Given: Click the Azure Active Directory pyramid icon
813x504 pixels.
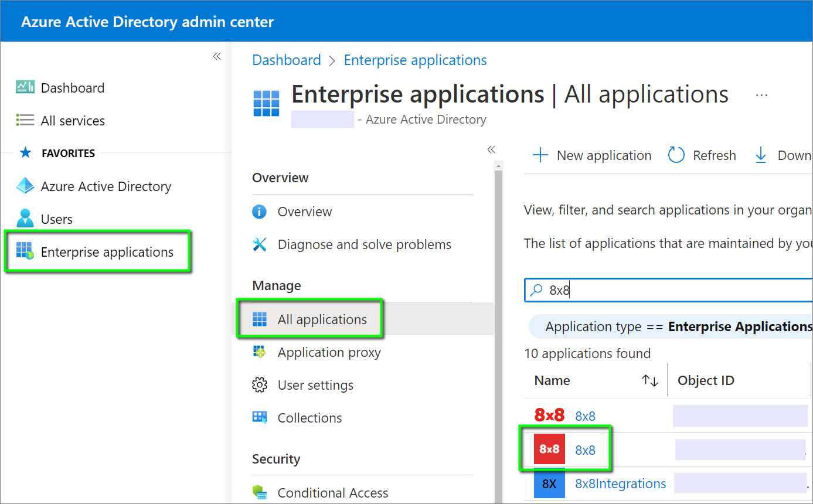Looking at the screenshot, I should tap(25, 186).
